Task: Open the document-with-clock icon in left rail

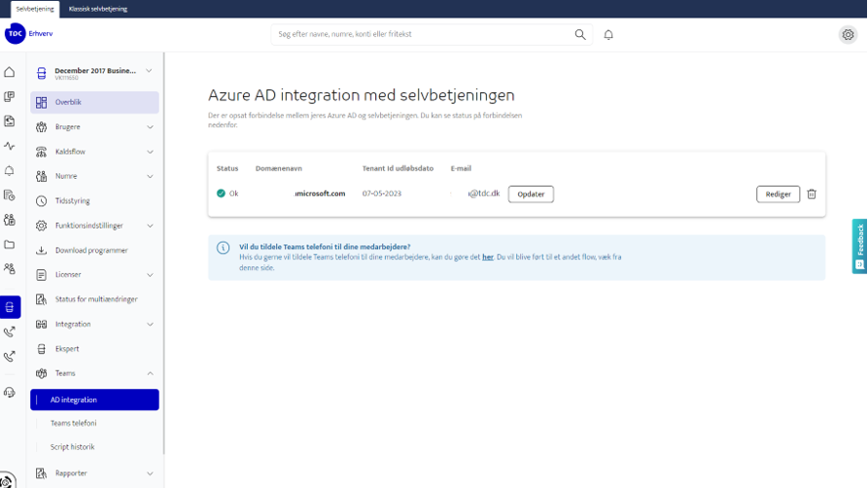Action: (x=10, y=195)
